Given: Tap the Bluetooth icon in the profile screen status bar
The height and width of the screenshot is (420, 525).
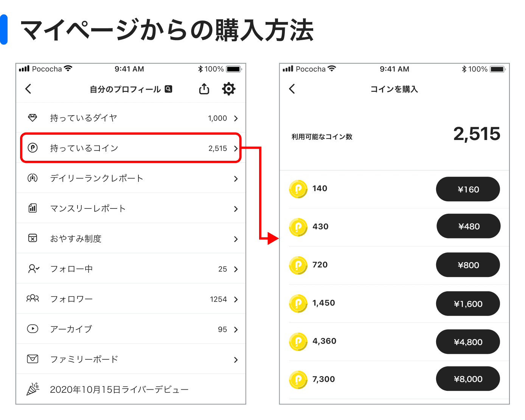Looking at the screenshot, I should [200, 69].
